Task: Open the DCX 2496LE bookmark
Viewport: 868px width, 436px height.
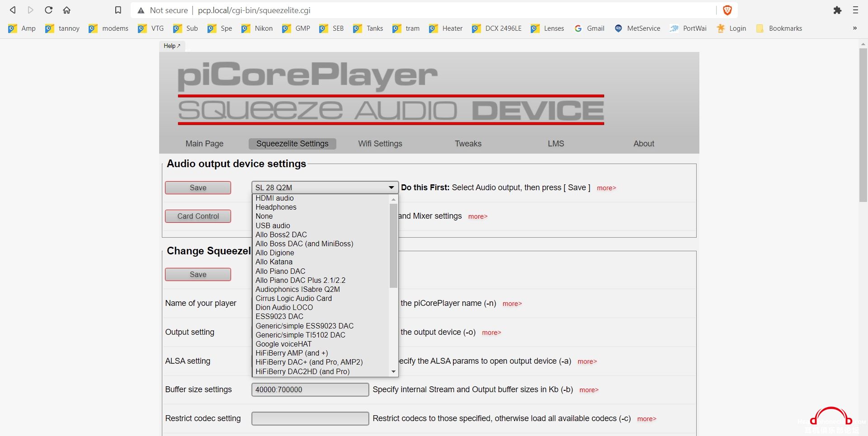Action: (x=497, y=28)
